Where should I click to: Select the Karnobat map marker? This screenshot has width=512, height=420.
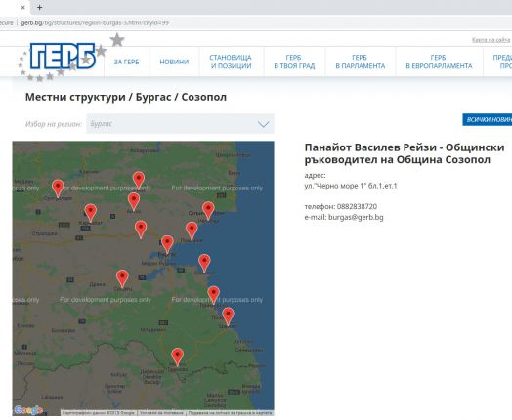91,213
